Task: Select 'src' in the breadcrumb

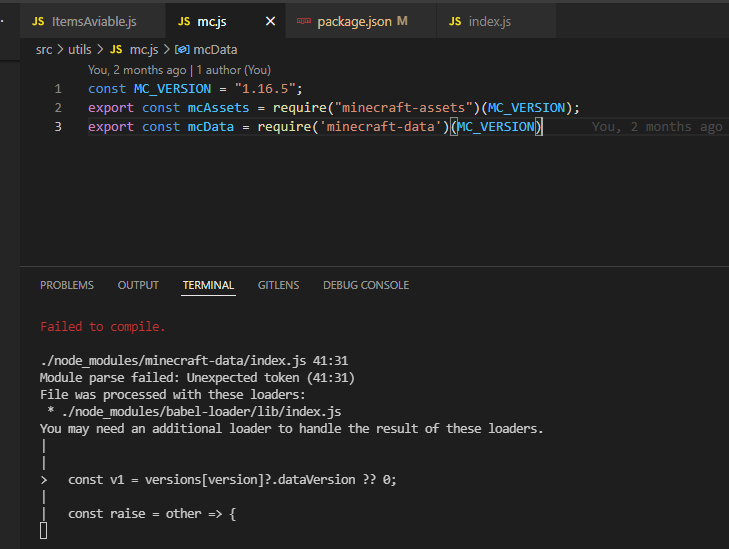Action: coord(44,50)
